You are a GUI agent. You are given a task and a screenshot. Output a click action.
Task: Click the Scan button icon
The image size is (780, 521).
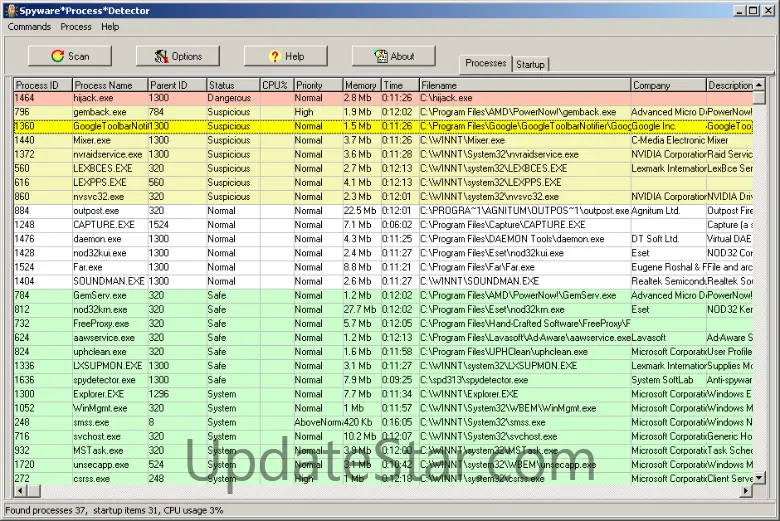(57, 56)
